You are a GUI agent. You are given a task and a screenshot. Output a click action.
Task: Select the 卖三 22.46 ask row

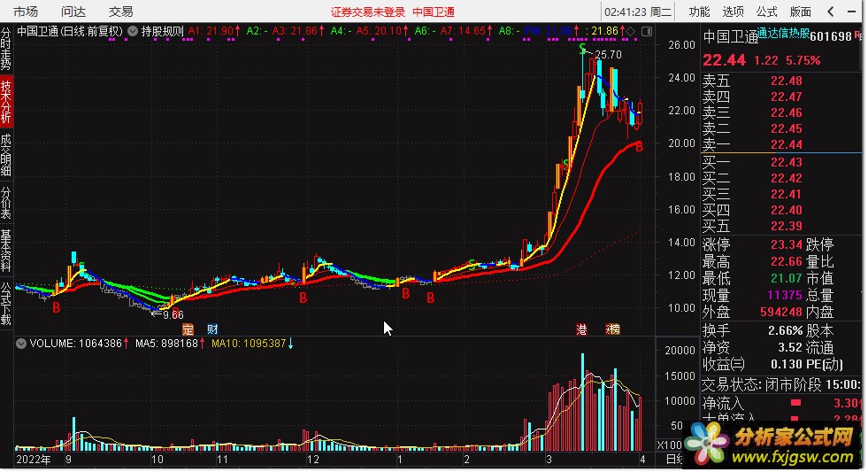click(x=781, y=113)
